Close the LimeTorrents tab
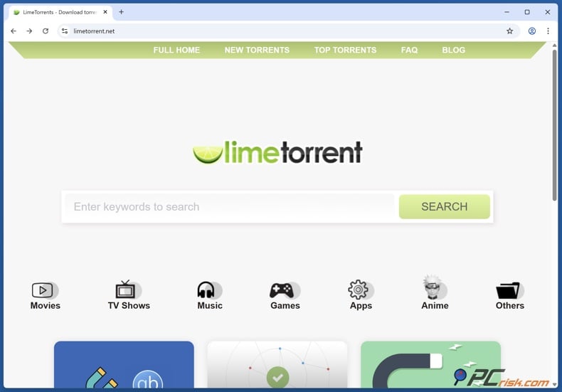The height and width of the screenshot is (392, 562). (105, 12)
